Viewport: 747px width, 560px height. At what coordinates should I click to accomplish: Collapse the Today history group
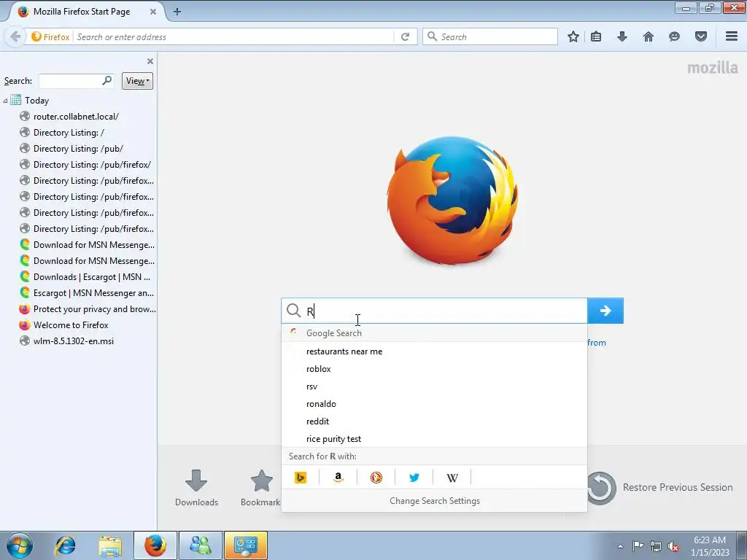coord(5,101)
